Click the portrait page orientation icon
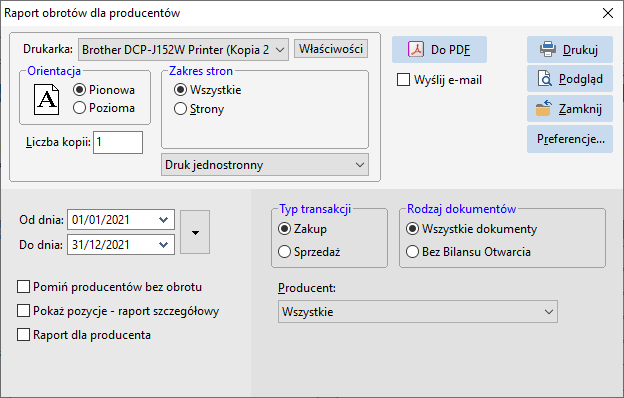Image resolution: width=624 pixels, height=398 pixels. click(47, 100)
